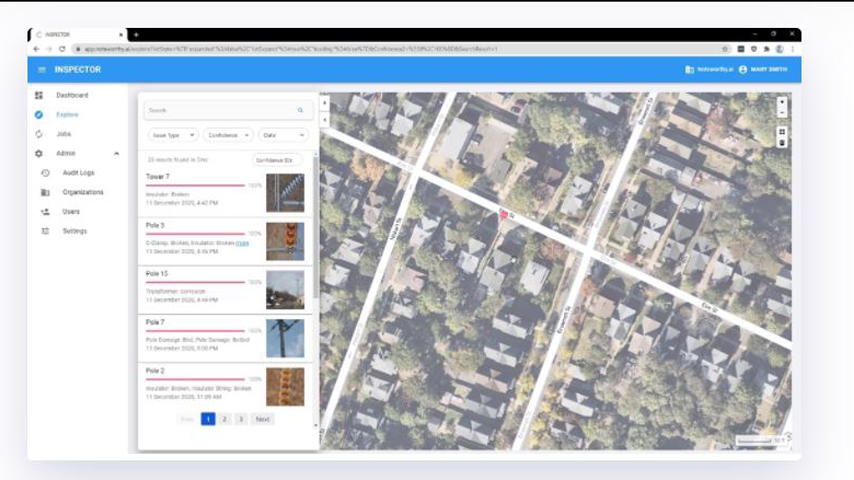Open Organizations from the sidebar
Viewport: 854px width, 480px height.
click(x=82, y=192)
